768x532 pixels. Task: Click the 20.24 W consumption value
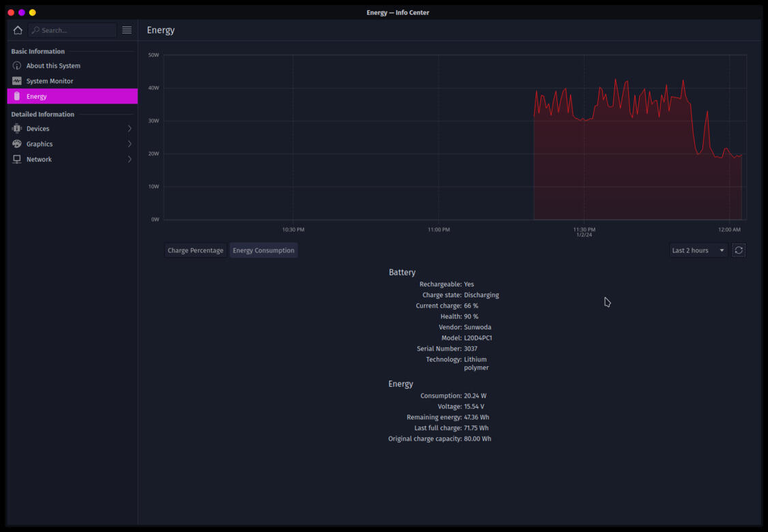pyautogui.click(x=475, y=396)
